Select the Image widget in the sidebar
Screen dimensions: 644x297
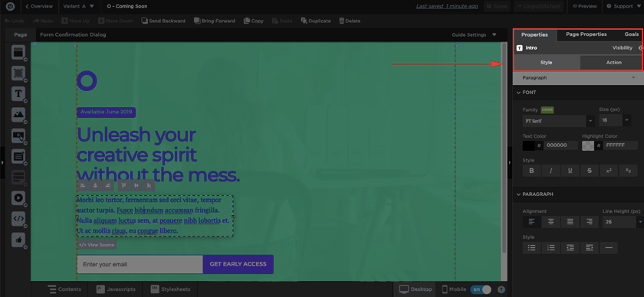click(18, 115)
